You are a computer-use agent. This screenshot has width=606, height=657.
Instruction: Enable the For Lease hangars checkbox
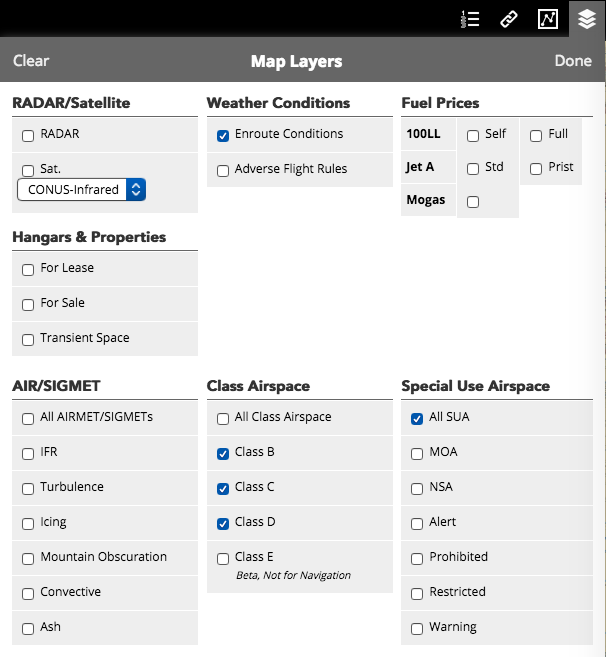pyautogui.click(x=28, y=269)
